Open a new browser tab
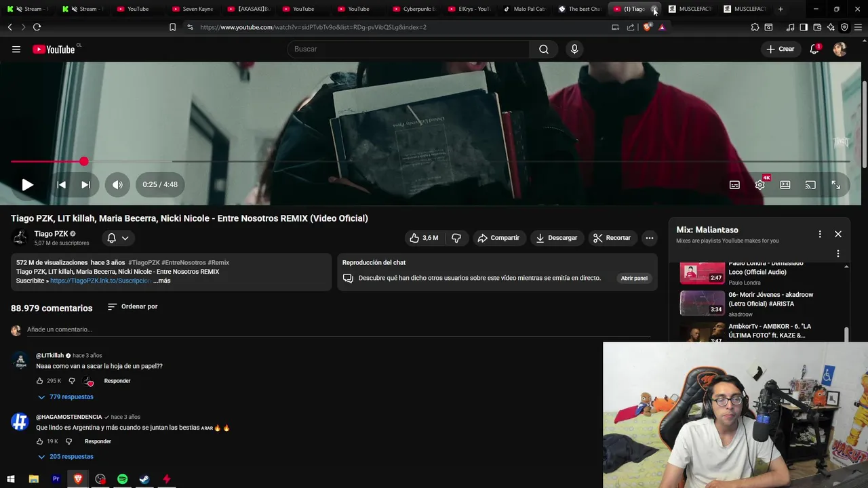 click(781, 9)
